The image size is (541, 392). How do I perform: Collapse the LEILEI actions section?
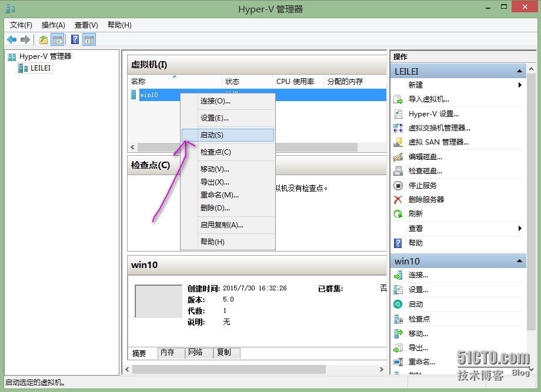pyautogui.click(x=519, y=71)
